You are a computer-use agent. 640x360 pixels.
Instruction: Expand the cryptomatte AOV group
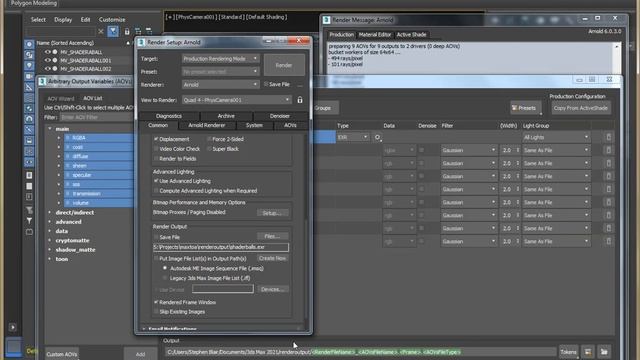50,240
